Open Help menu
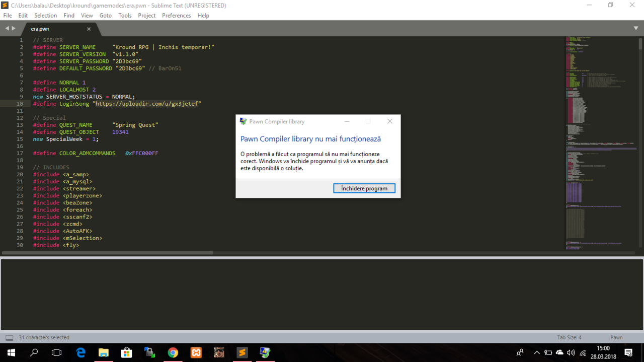 click(x=203, y=16)
